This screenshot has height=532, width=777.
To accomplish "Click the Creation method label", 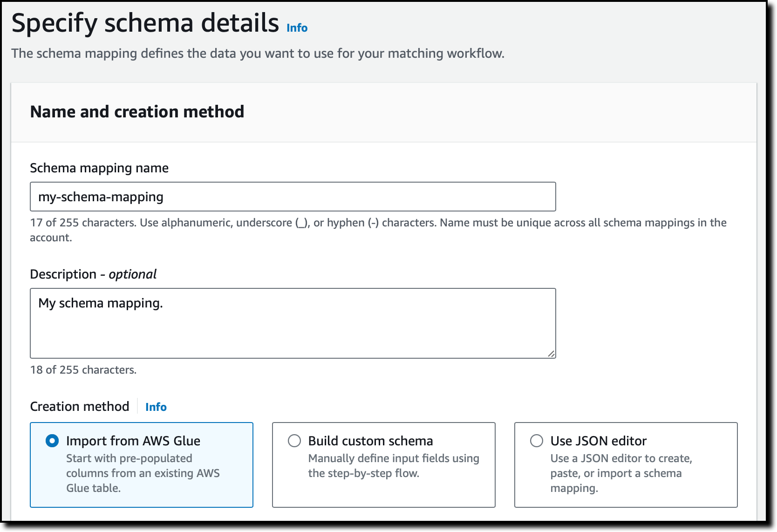I will 80,407.
